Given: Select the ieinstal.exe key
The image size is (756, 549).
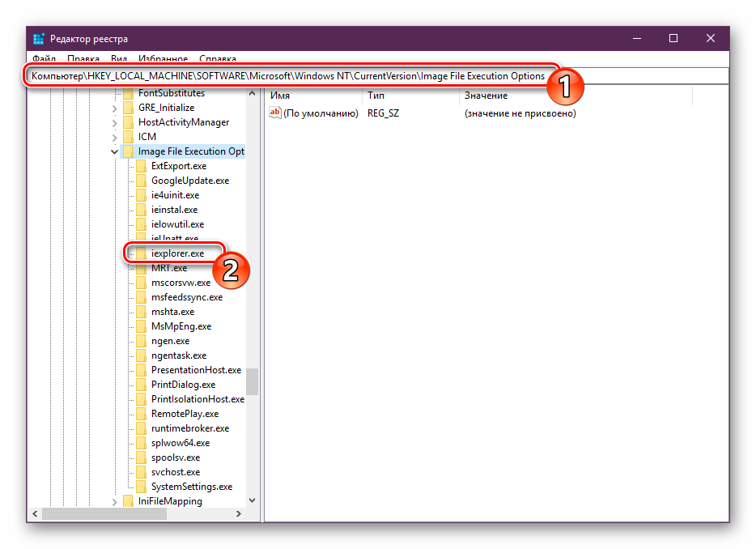Looking at the screenshot, I should (174, 210).
